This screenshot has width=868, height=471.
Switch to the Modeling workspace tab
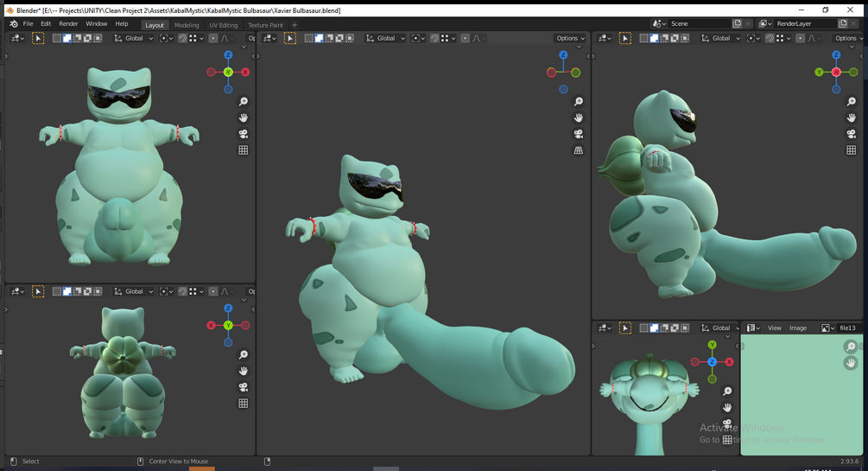187,25
